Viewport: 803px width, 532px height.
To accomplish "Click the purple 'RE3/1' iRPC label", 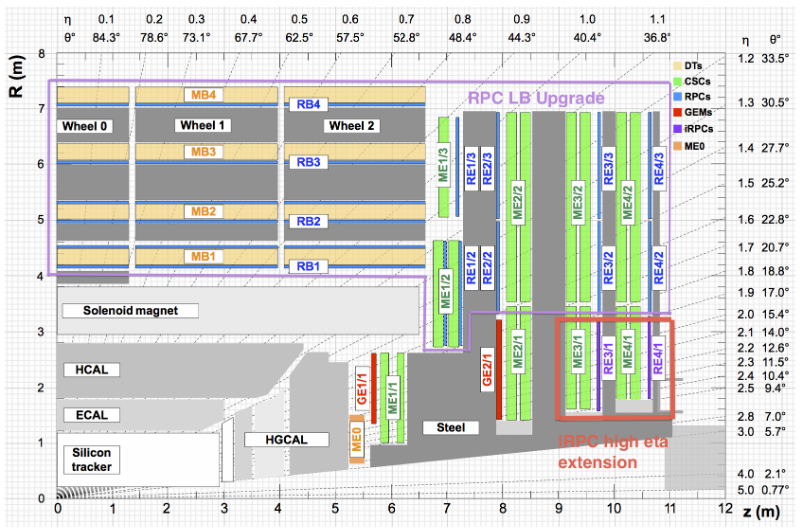I will tap(608, 358).
